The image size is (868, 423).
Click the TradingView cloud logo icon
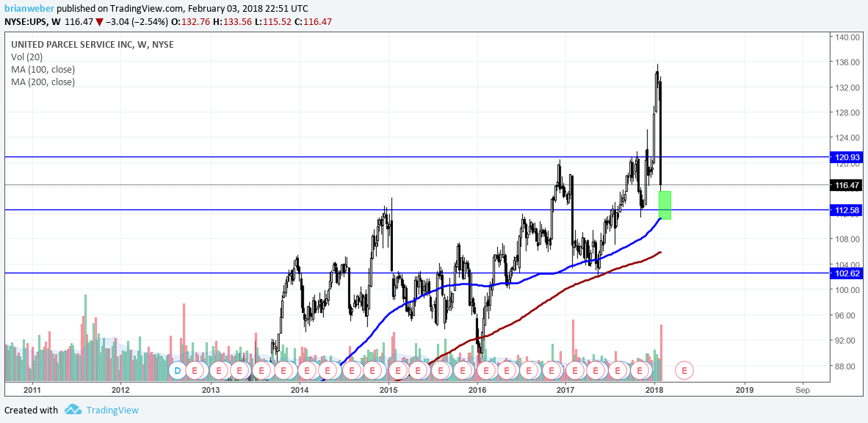click(73, 410)
